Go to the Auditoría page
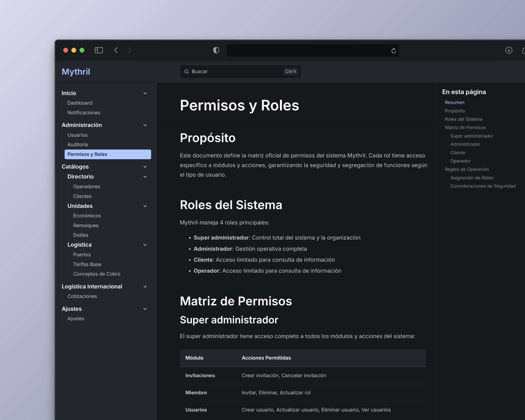 click(78, 145)
